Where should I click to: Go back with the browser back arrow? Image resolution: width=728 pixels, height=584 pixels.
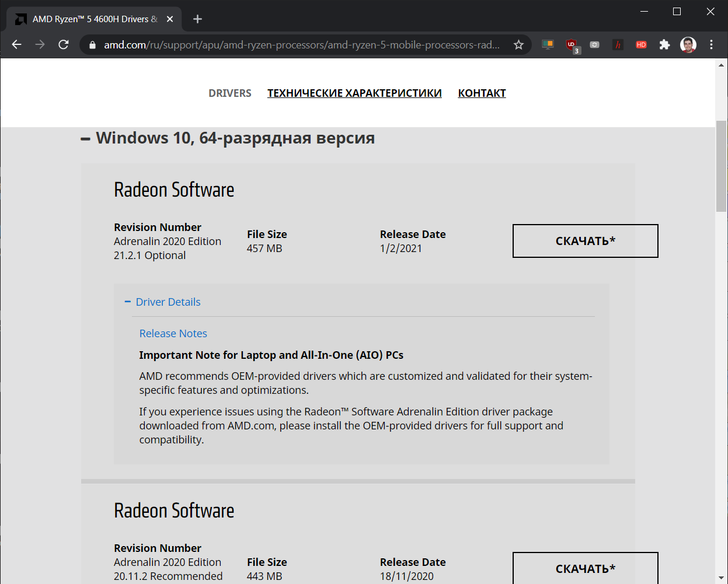(16, 45)
